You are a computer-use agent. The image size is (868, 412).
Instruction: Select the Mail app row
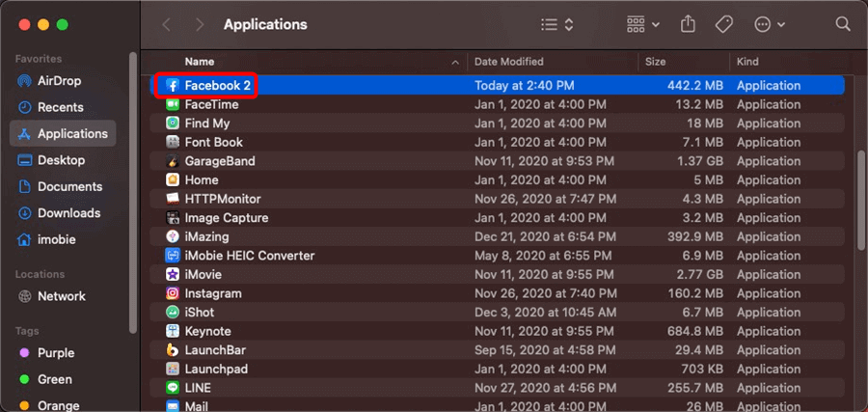tap(497, 406)
